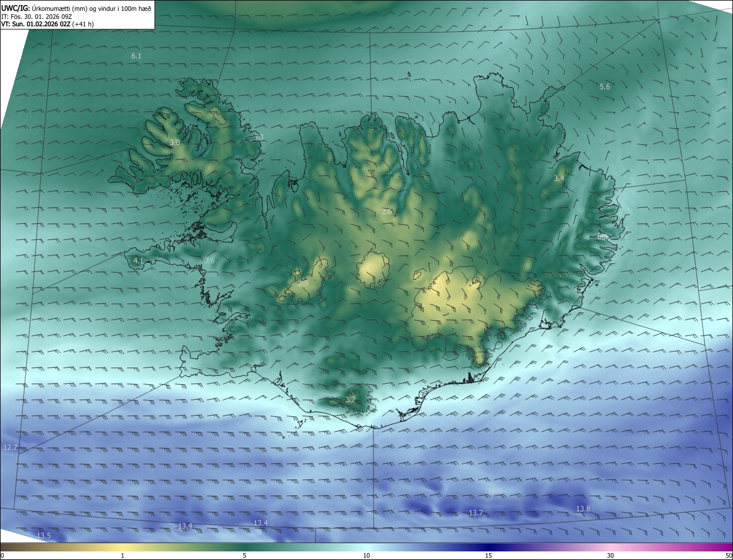733x560 pixels.
Task: Click the 15 tick on the color scale
Action: pyautogui.click(x=488, y=555)
